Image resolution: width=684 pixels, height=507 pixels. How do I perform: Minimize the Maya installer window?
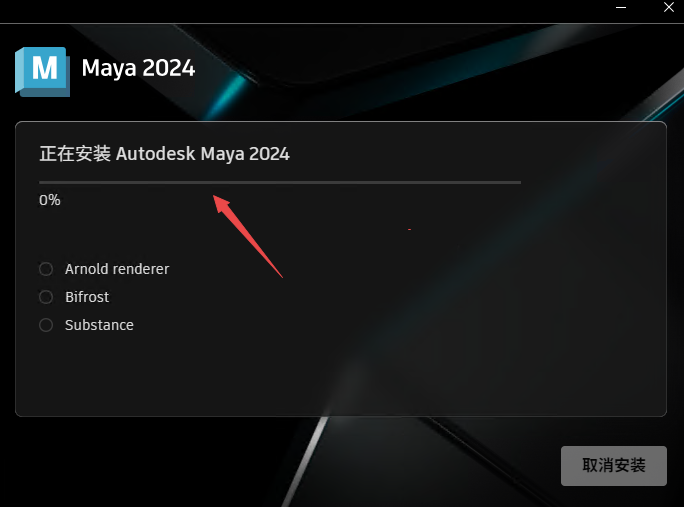(621, 7)
